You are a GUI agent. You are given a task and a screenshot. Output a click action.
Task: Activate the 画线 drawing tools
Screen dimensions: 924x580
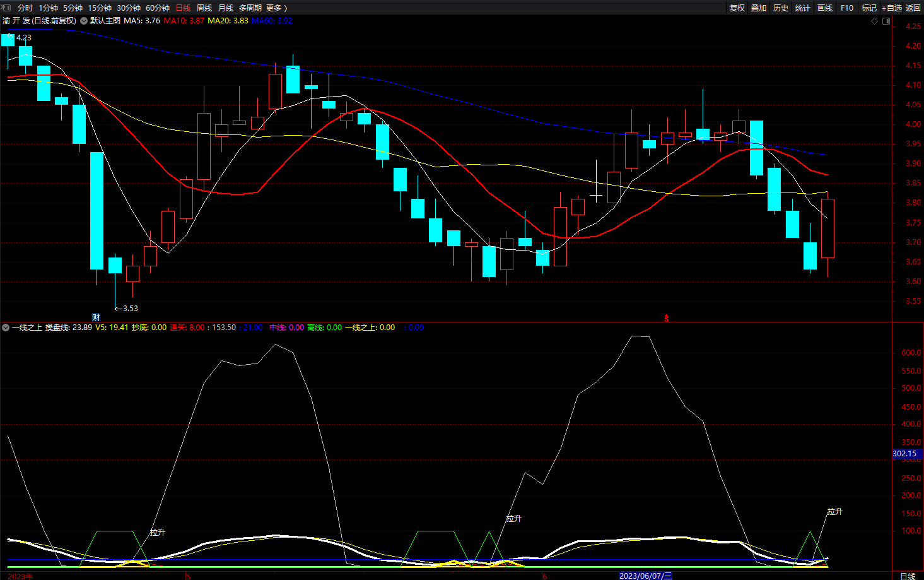click(x=825, y=8)
